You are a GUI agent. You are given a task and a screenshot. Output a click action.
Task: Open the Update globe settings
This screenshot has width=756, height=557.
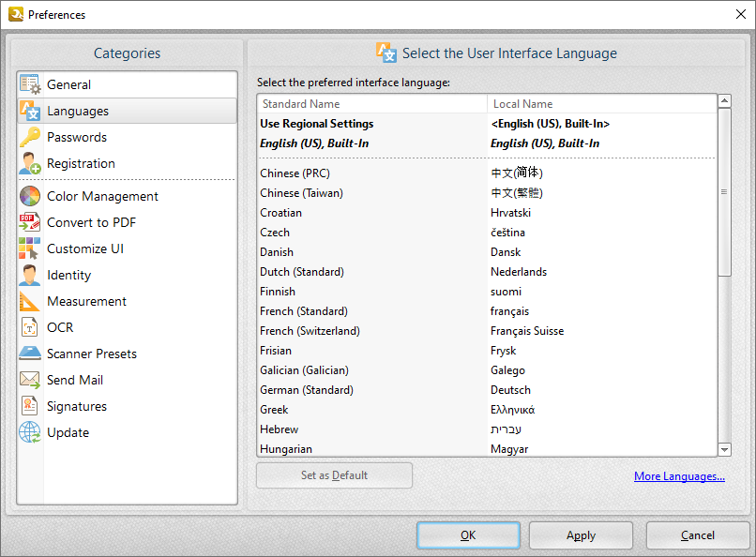click(x=67, y=432)
